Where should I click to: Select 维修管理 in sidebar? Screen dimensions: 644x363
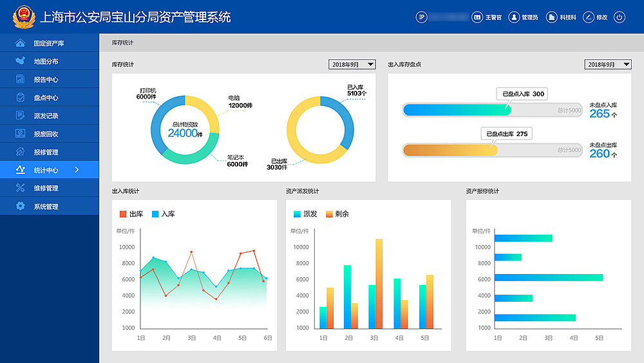point(50,188)
